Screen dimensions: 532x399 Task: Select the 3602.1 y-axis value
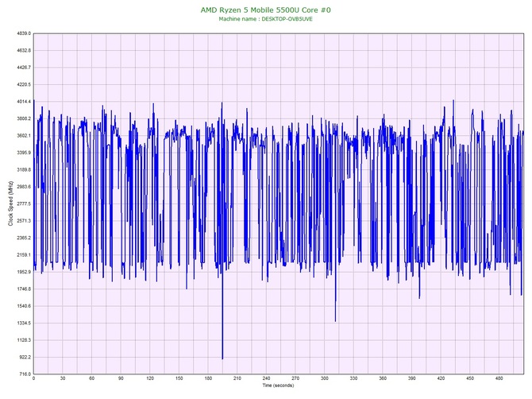[x=23, y=135]
